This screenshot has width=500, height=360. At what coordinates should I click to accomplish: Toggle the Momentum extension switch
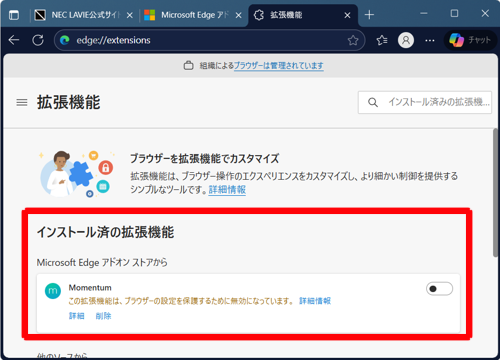pyautogui.click(x=439, y=289)
